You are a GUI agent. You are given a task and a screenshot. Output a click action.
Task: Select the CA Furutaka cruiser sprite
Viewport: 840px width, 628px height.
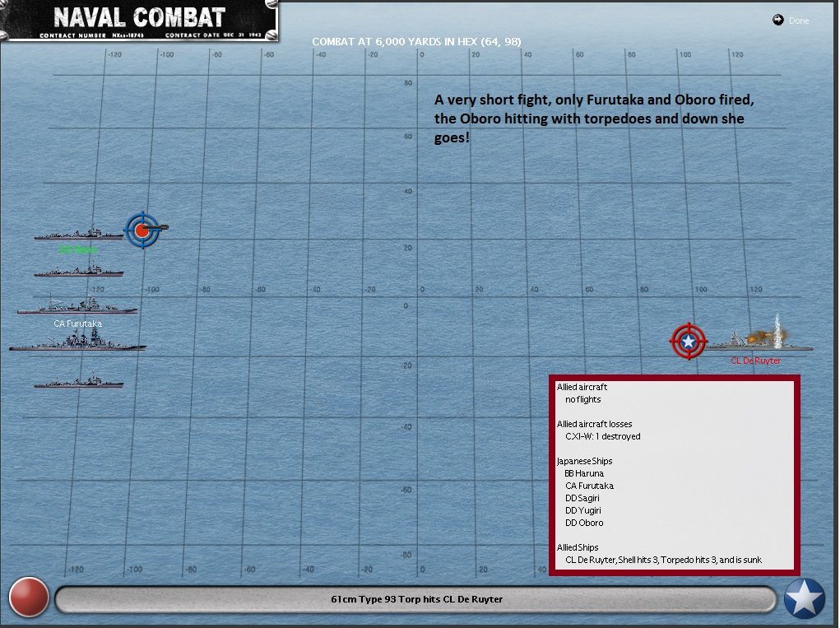[77, 305]
